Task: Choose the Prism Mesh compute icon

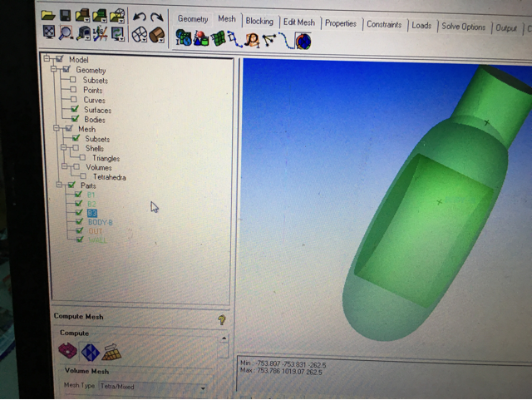Action: [x=111, y=352]
